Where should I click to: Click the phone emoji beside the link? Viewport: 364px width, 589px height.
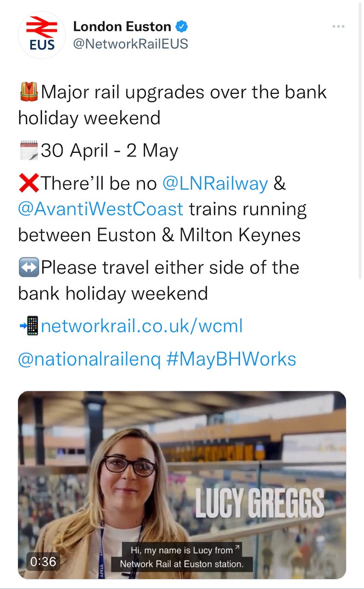point(29,326)
